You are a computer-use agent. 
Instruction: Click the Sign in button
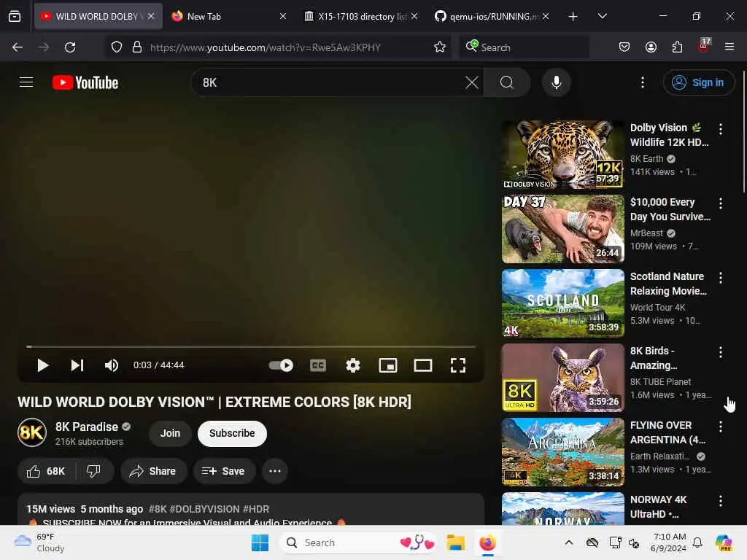698,82
